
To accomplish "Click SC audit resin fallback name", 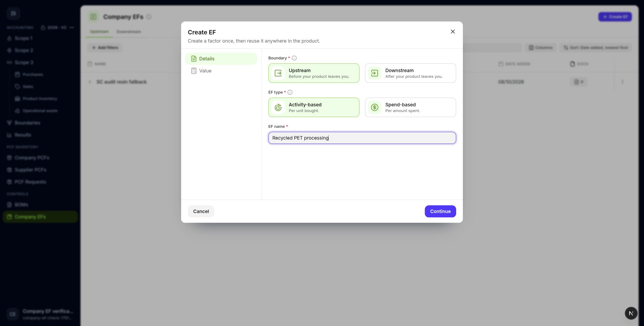I will pos(121,82).
